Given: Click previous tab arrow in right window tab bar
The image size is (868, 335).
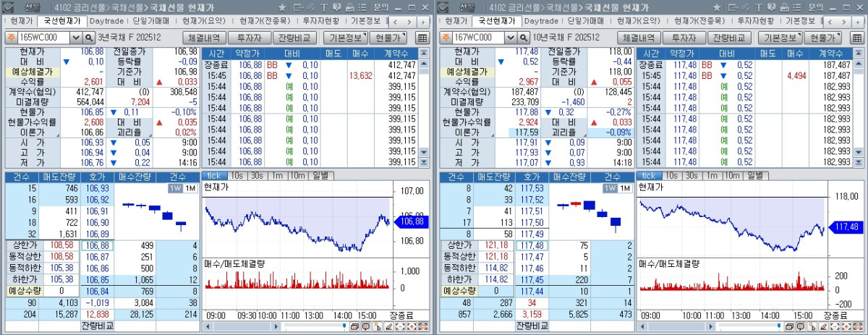Looking at the screenshot, I should click(x=829, y=22).
